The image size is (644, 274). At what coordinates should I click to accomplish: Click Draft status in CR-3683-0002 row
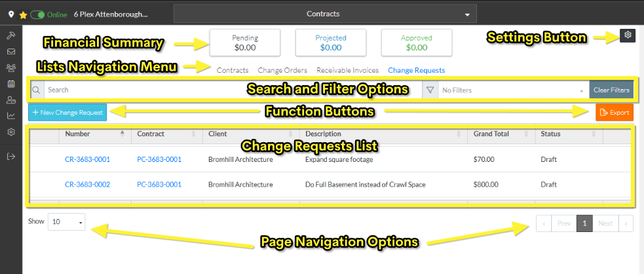click(549, 184)
